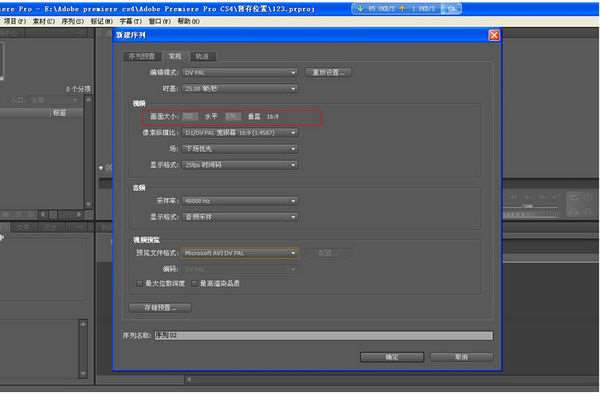Enable the 最大位数深度 checkbox
This screenshot has height=396, width=600.
140,284
